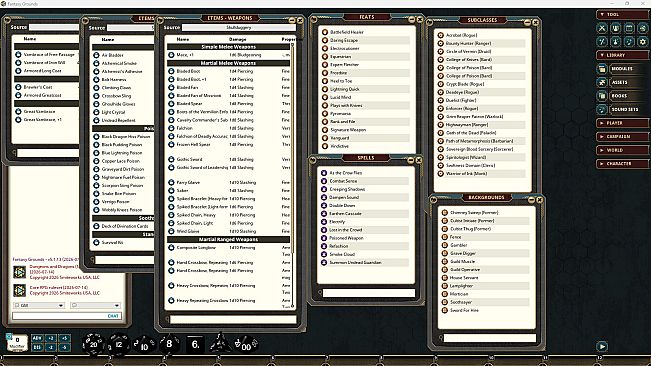Image resolution: width=651 pixels, height=366 pixels.
Task: Open the calendar tool icon
Action: pos(629,28)
